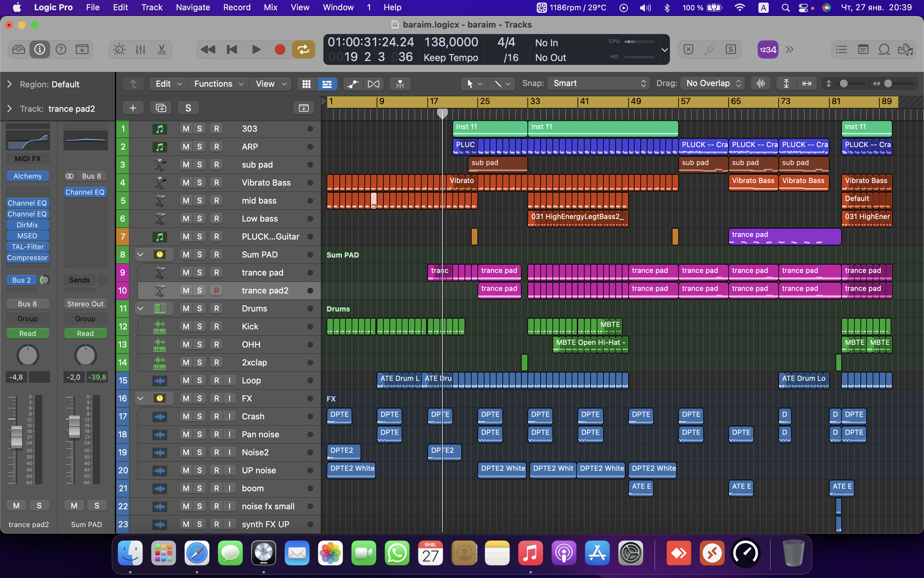Solo the Sum PAD channel strip
The width and height of the screenshot is (924, 578).
pos(97,505)
